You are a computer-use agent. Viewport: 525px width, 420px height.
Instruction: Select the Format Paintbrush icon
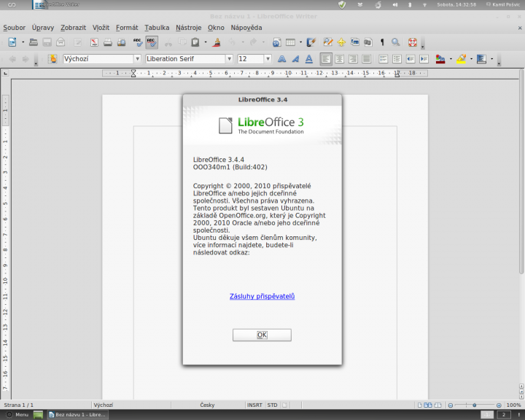[x=217, y=42]
